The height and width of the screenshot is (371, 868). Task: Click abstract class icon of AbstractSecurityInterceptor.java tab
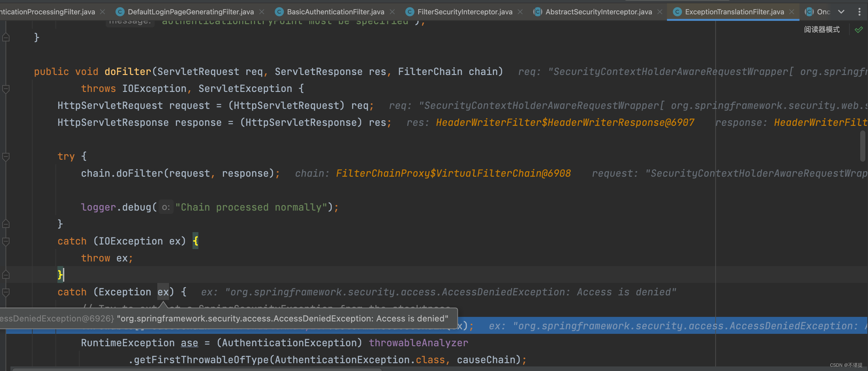tap(537, 12)
